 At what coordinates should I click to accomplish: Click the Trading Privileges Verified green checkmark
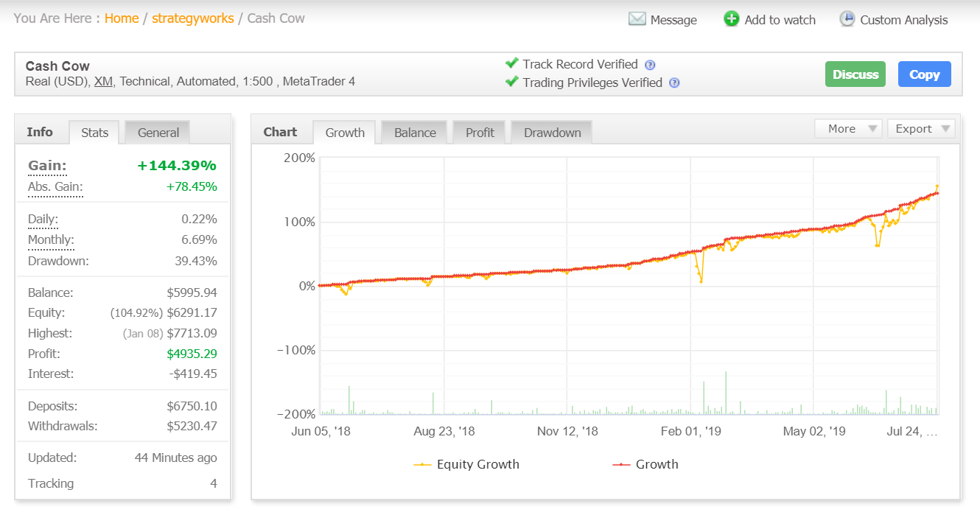tap(513, 83)
